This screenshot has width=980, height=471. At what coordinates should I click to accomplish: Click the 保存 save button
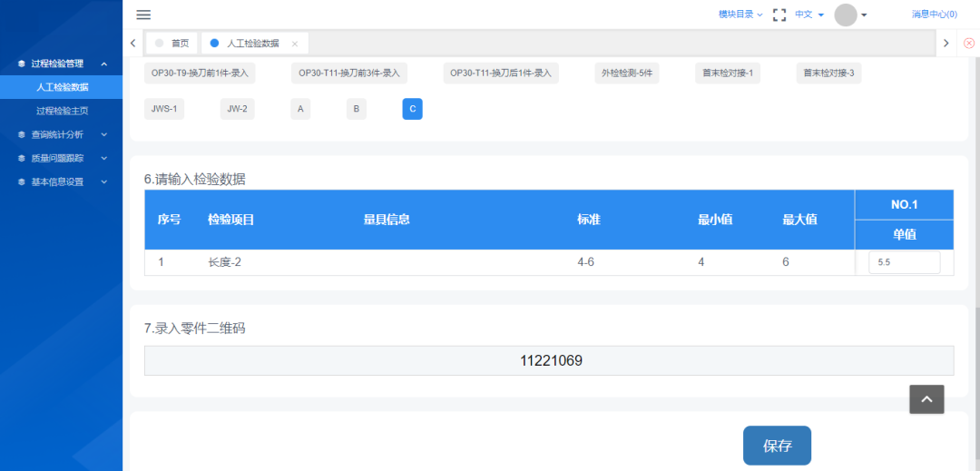pyautogui.click(x=777, y=446)
